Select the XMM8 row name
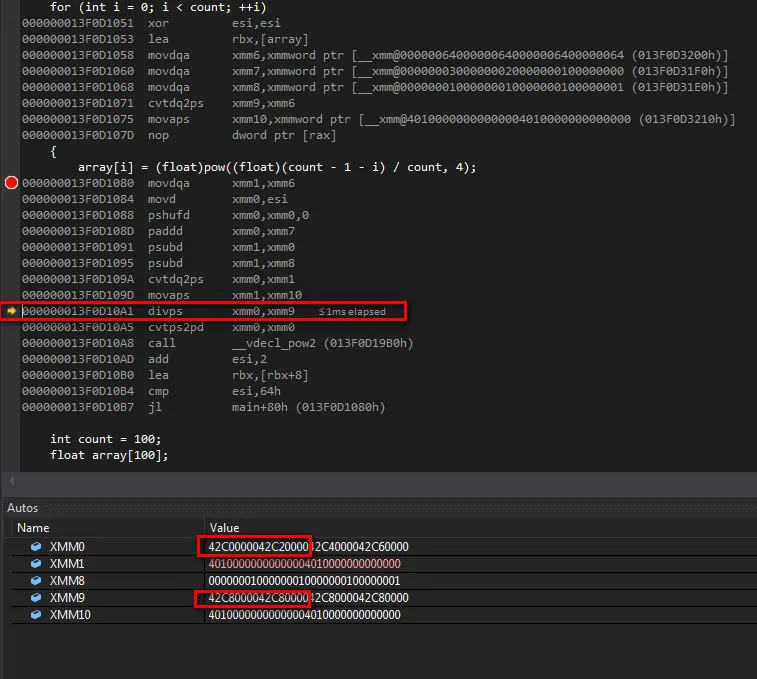This screenshot has height=679, width=757. click(67, 580)
